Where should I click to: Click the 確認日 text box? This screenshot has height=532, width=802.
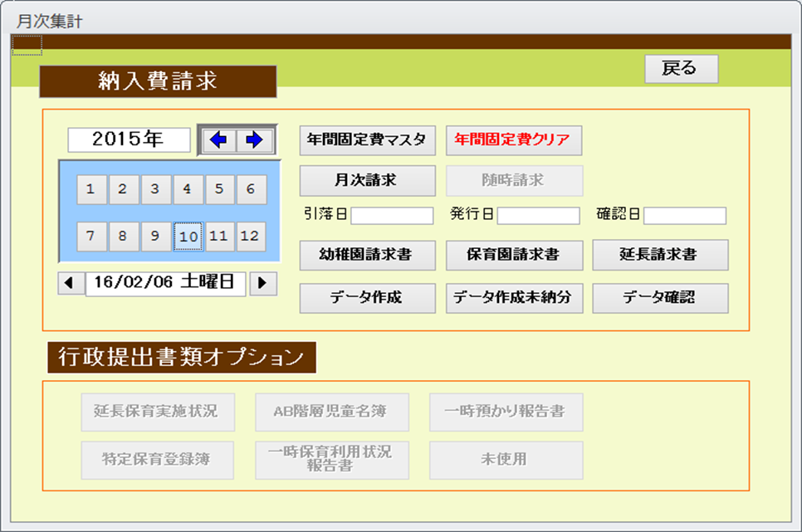[x=684, y=216]
